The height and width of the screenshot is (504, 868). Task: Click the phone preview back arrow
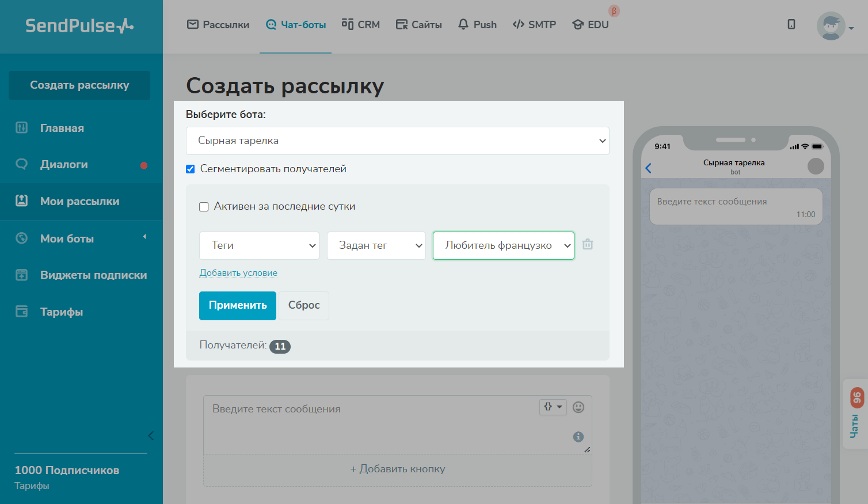tap(649, 168)
